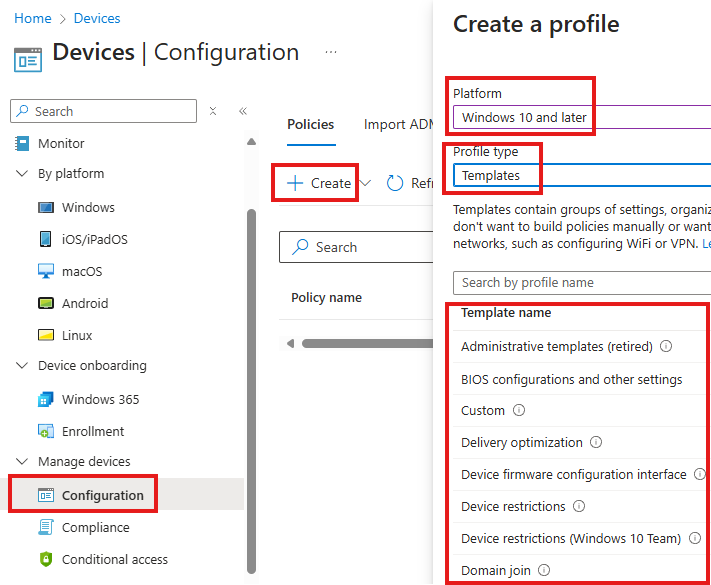Open the Windows platform icon in sidebar
The image size is (711, 585).
(x=45, y=208)
